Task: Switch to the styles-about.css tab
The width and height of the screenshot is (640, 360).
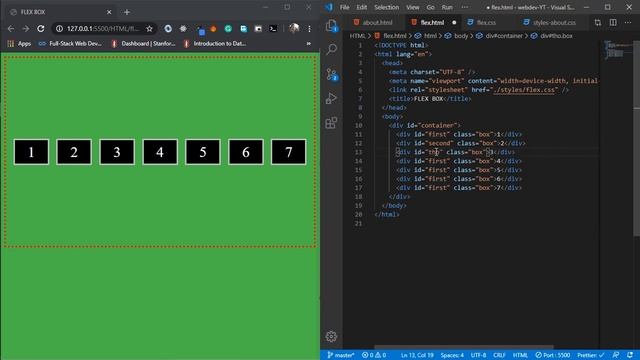Action: [550, 22]
